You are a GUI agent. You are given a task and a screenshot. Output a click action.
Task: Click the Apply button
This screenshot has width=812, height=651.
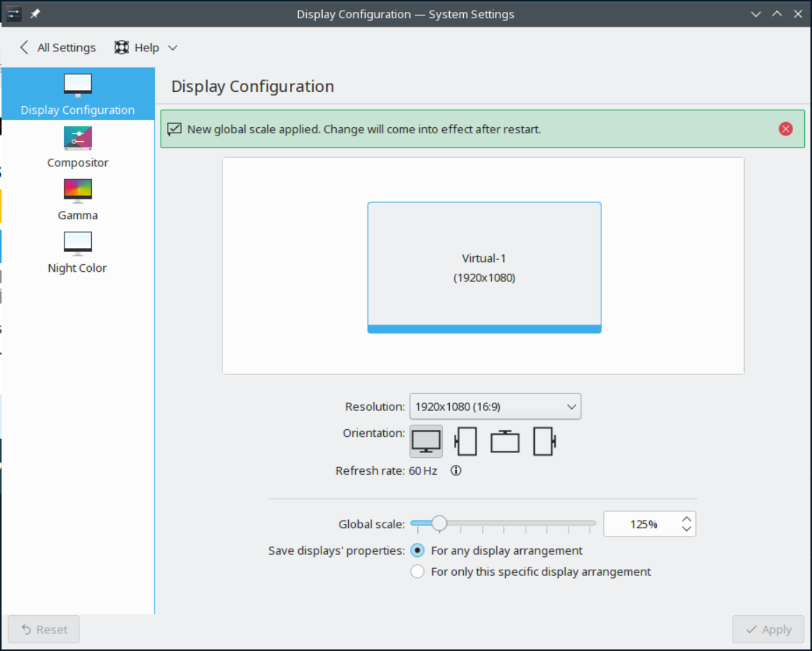768,629
